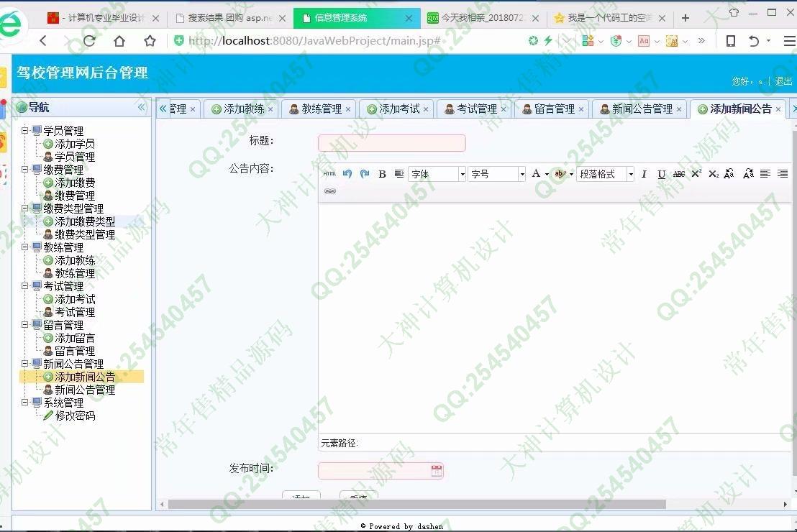
Task: Collapse the 学员管理 tree folder
Action: (25, 131)
